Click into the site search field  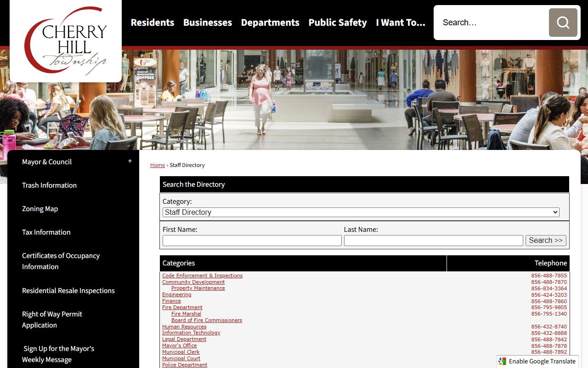pos(492,23)
